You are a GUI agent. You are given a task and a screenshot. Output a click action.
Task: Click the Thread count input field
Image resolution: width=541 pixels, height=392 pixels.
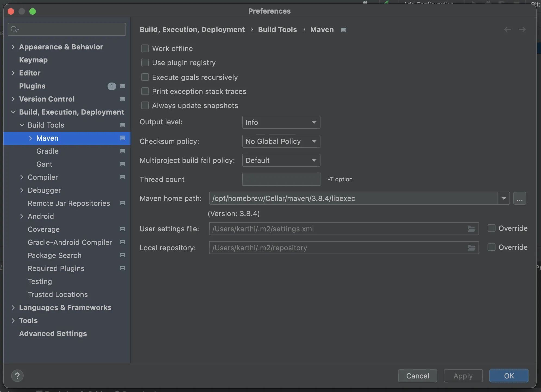(x=281, y=179)
